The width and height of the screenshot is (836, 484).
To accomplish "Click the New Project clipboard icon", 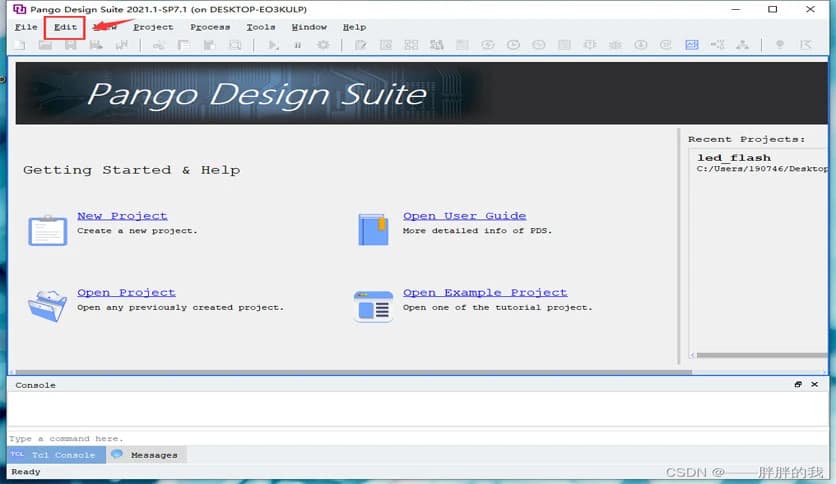I will (47, 230).
